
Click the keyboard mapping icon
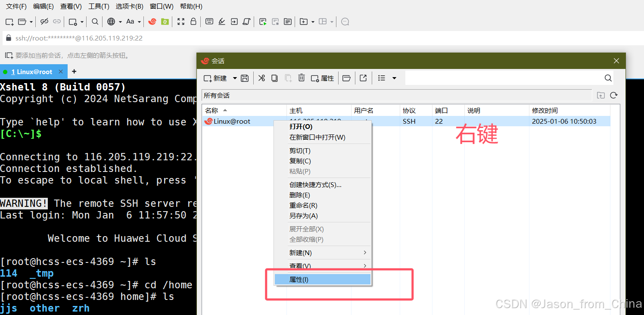(x=209, y=22)
